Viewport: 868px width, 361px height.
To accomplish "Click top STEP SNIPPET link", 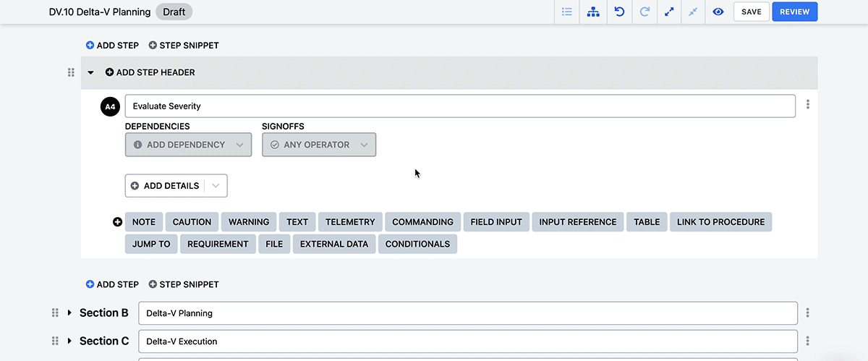I will 184,45.
